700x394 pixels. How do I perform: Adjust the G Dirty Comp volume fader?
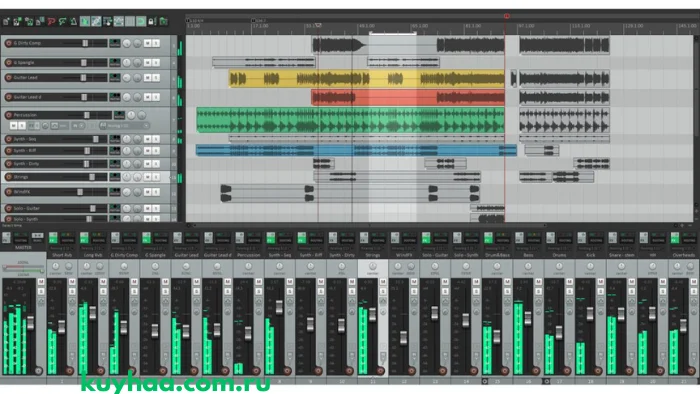coord(85,43)
